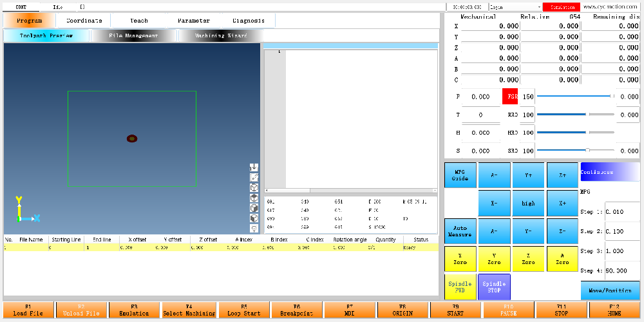Set an F6 Breakpoint
644x322 pixels.
296,310
